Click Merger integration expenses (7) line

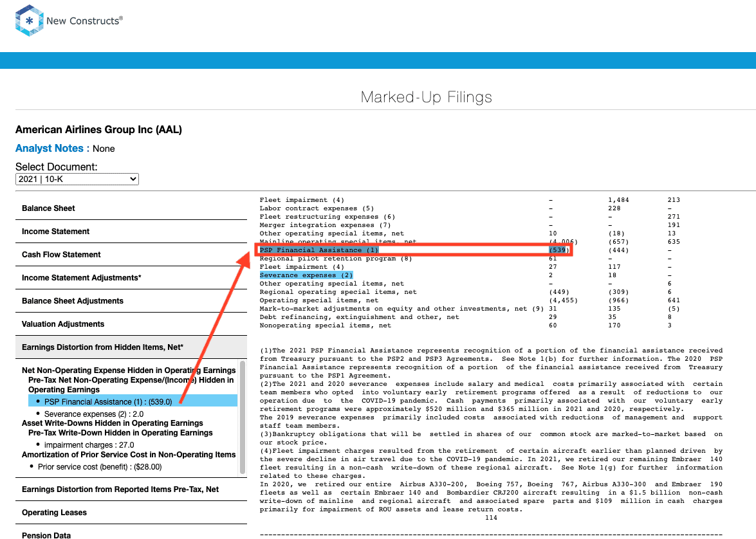coord(325,225)
